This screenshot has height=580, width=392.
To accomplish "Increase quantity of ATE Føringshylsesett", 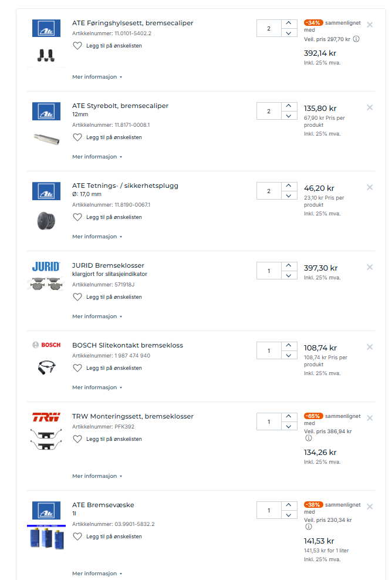I will pyautogui.click(x=289, y=23).
